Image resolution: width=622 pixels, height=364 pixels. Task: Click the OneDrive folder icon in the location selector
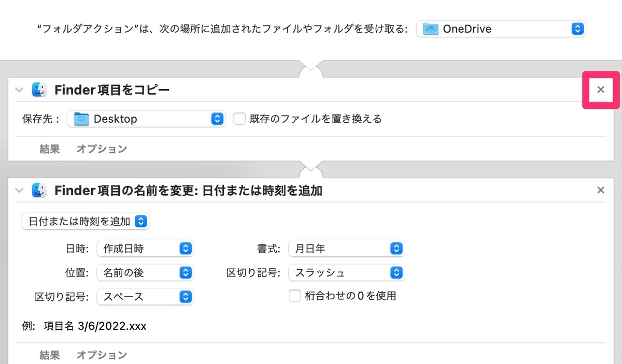click(431, 28)
